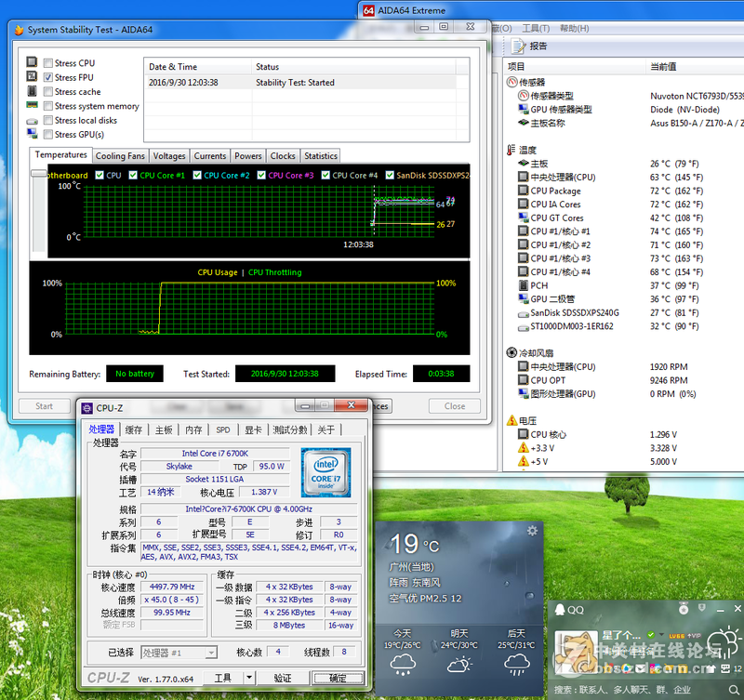The height and width of the screenshot is (700, 744).
Task: Click the thermometer icon beside 温度 section
Action: pos(511,150)
